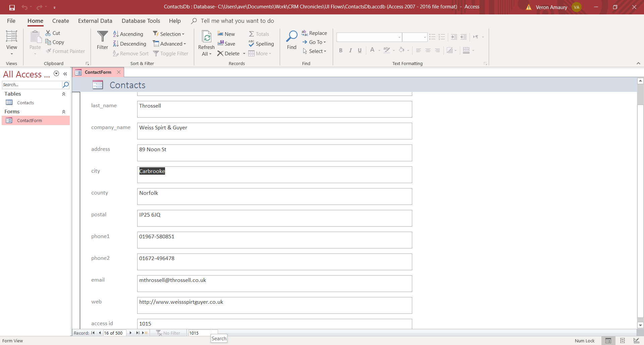Sort records Ascending
This screenshot has height=345, width=644.
(x=128, y=34)
